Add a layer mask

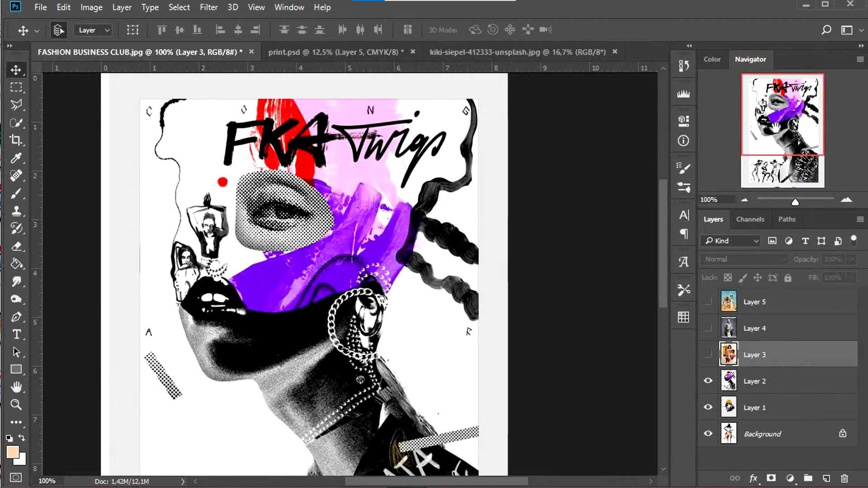coord(771,478)
